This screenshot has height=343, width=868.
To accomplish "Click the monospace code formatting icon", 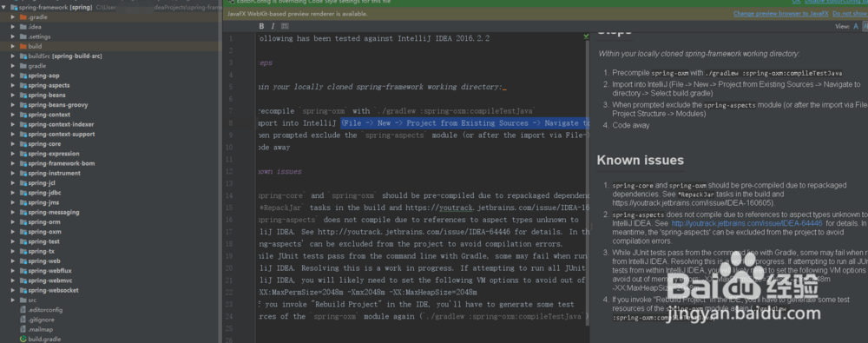I will pos(285,26).
